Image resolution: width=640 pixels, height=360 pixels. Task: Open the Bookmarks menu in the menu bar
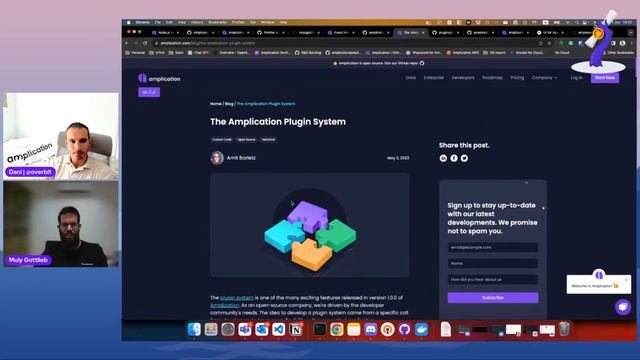coord(218,22)
